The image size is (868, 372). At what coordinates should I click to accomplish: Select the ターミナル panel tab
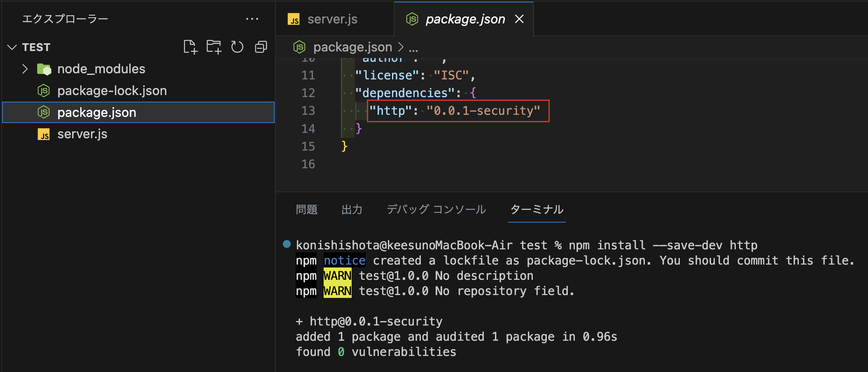pyautogui.click(x=537, y=209)
